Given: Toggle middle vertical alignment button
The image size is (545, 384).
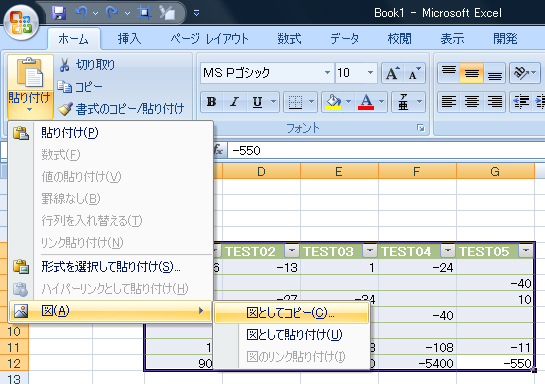Looking at the screenshot, I should click(472, 73).
